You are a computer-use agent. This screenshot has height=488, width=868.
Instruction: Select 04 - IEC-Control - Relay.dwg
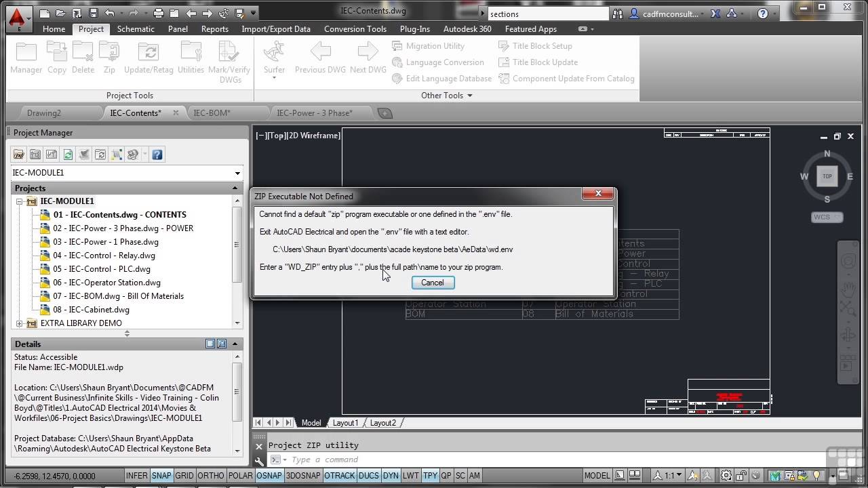coord(104,256)
